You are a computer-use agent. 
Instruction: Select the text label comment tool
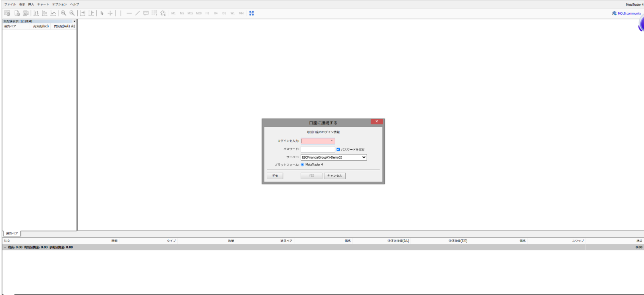pyautogui.click(x=146, y=13)
